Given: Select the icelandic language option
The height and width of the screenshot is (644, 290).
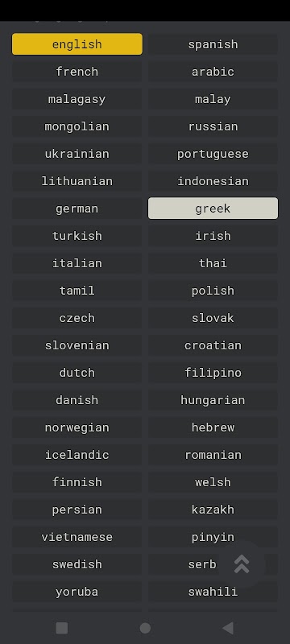Looking at the screenshot, I should click(77, 455).
